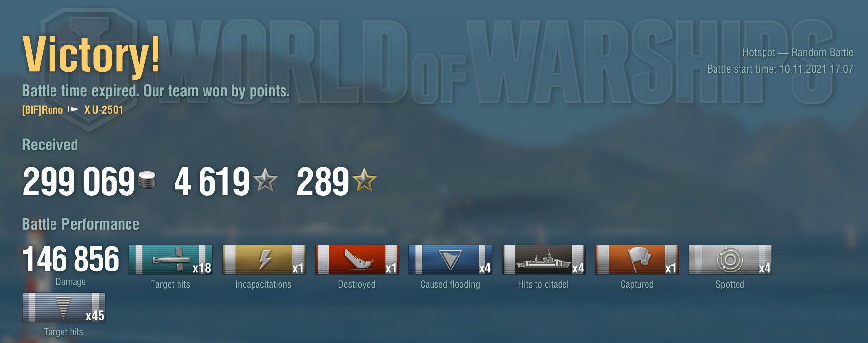Click the red Destroyed ship ribbon
Viewport: 868px width, 343px height.
(x=357, y=260)
